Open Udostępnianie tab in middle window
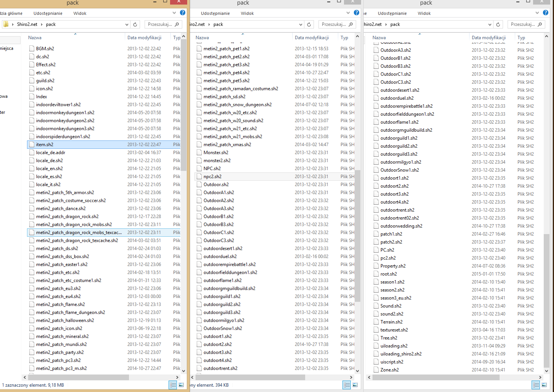This screenshot has width=554, height=392. 215,13
